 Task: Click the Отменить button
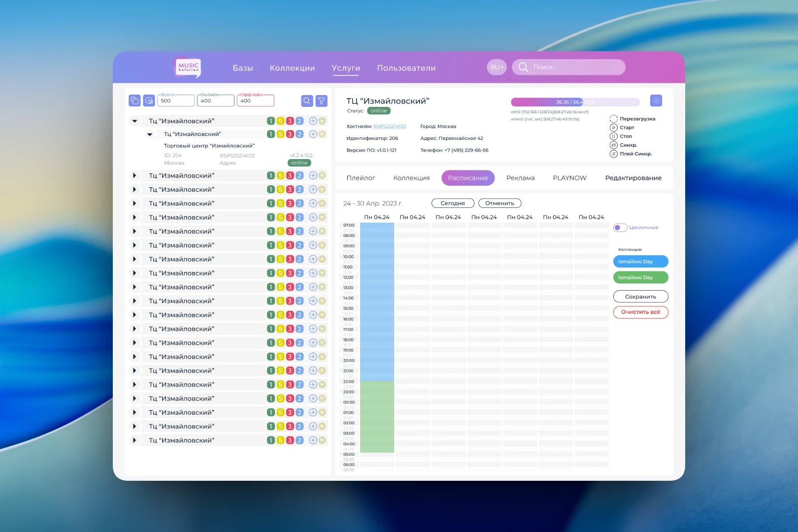pos(499,203)
